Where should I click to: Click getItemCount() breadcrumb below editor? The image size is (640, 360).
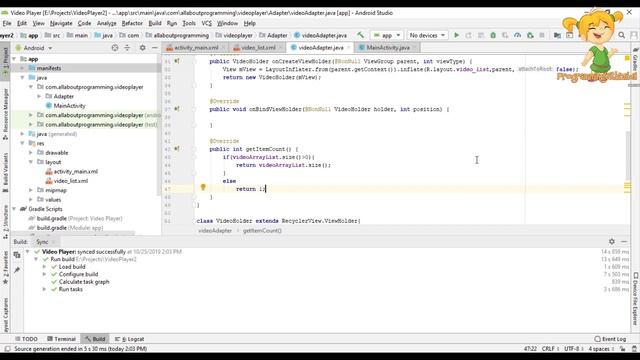pos(262,231)
